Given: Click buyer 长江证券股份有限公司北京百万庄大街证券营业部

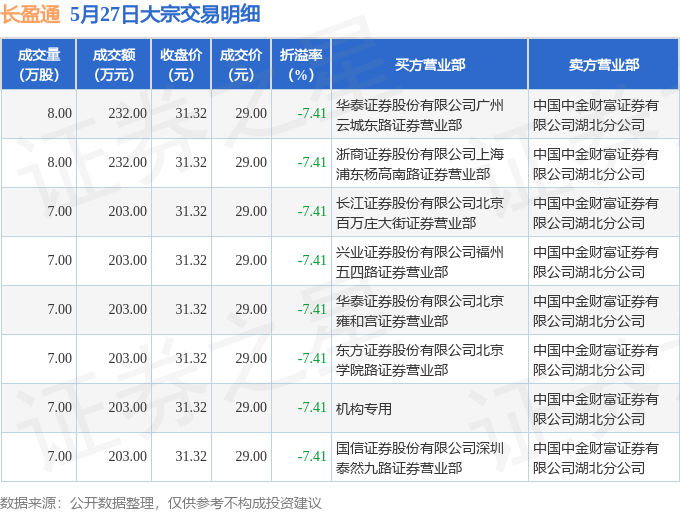Looking at the screenshot, I should 420,213.
